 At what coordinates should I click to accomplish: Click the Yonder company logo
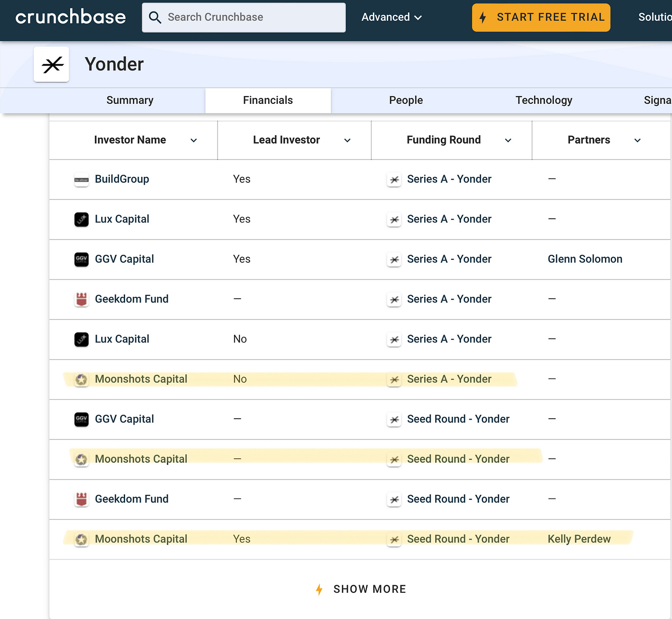pyautogui.click(x=52, y=65)
